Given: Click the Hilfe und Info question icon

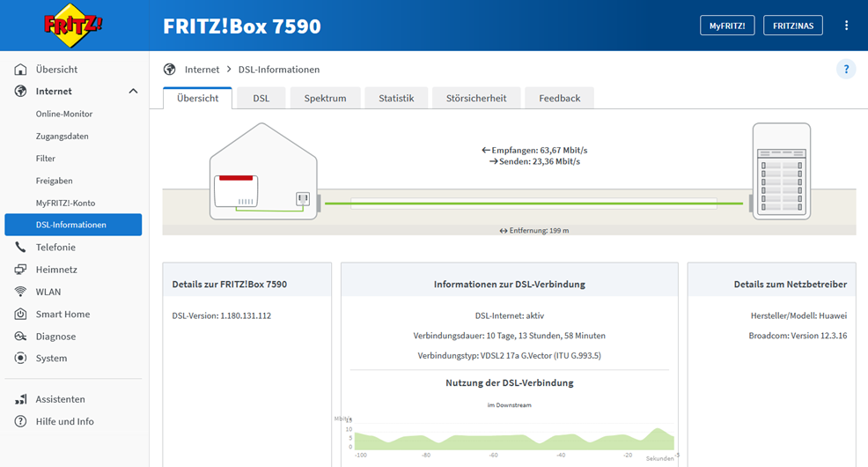Looking at the screenshot, I should point(20,421).
